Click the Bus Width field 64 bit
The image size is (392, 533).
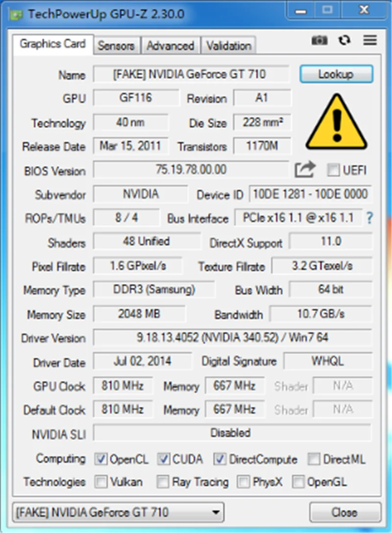pos(331,290)
